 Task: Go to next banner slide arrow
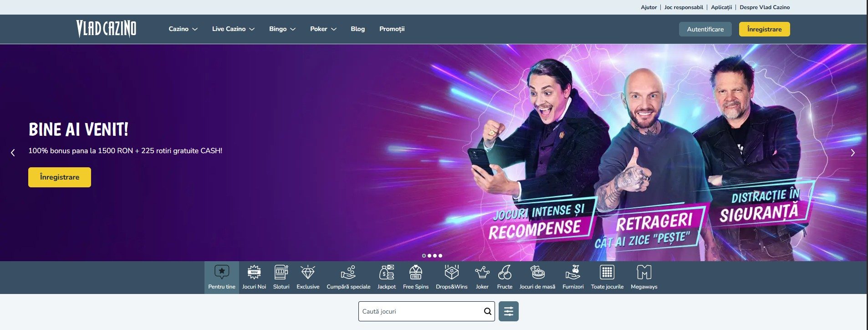pos(853,153)
